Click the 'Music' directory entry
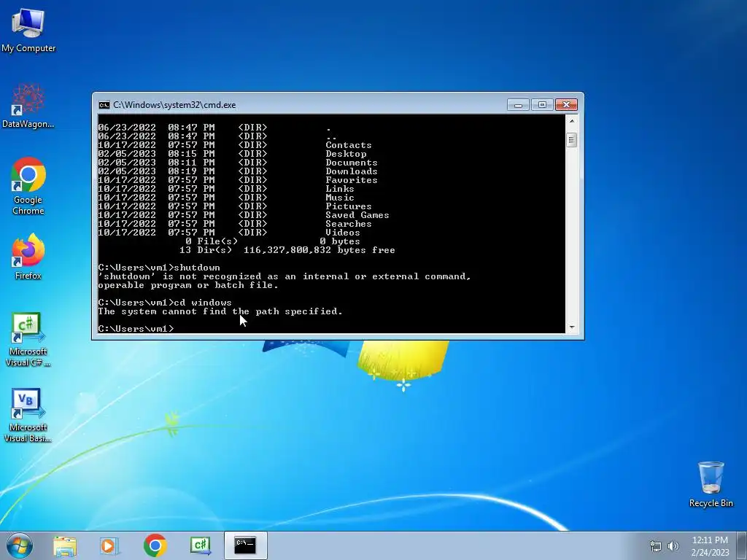 tap(340, 198)
